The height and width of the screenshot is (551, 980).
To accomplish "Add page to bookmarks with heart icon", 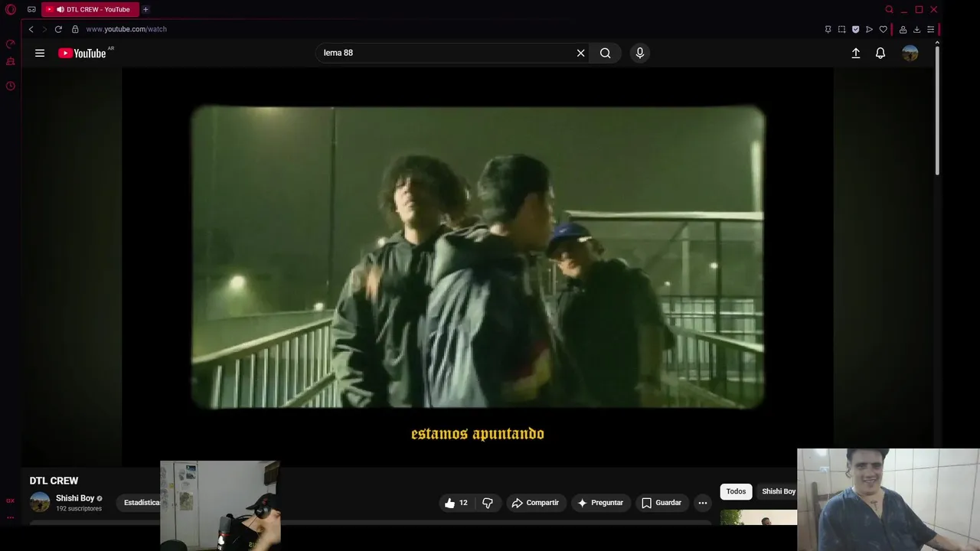I will [883, 29].
